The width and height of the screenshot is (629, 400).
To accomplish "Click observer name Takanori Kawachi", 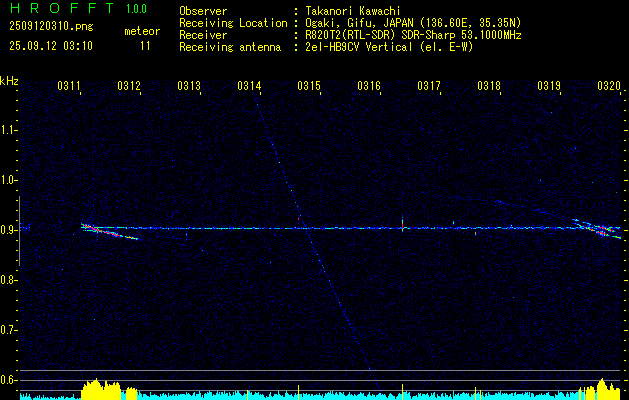I will tap(353, 11).
